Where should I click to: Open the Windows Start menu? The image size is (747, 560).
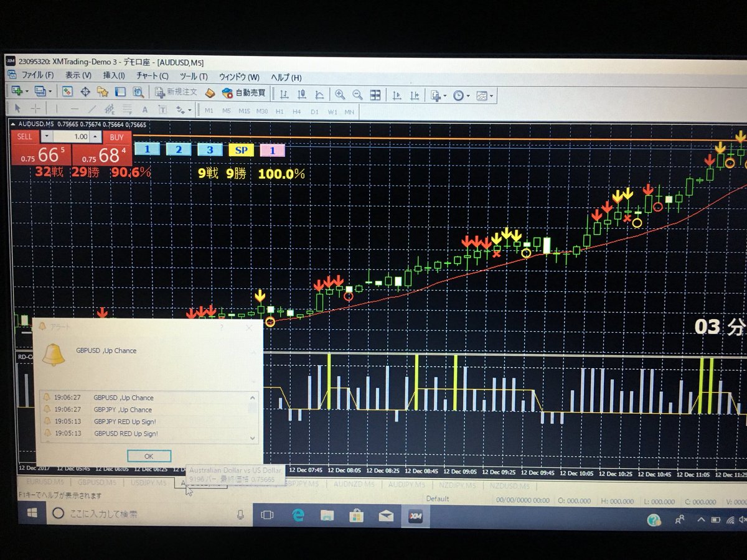tap(32, 513)
